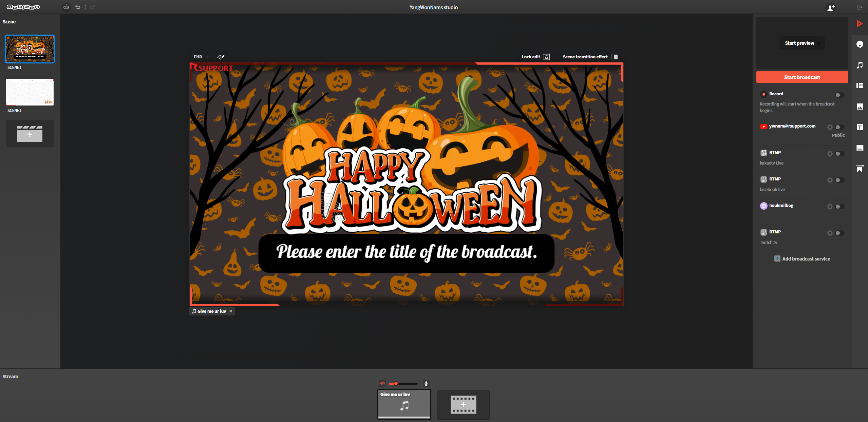The height and width of the screenshot is (422, 868).
Task: Open the music panel in right sidebar
Action: (860, 65)
